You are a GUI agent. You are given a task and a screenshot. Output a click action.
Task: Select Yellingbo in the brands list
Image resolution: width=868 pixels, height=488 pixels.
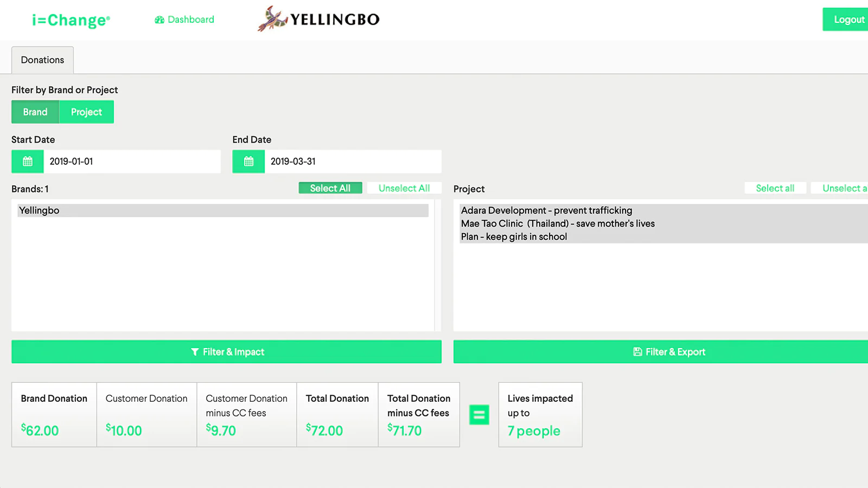pyautogui.click(x=223, y=210)
